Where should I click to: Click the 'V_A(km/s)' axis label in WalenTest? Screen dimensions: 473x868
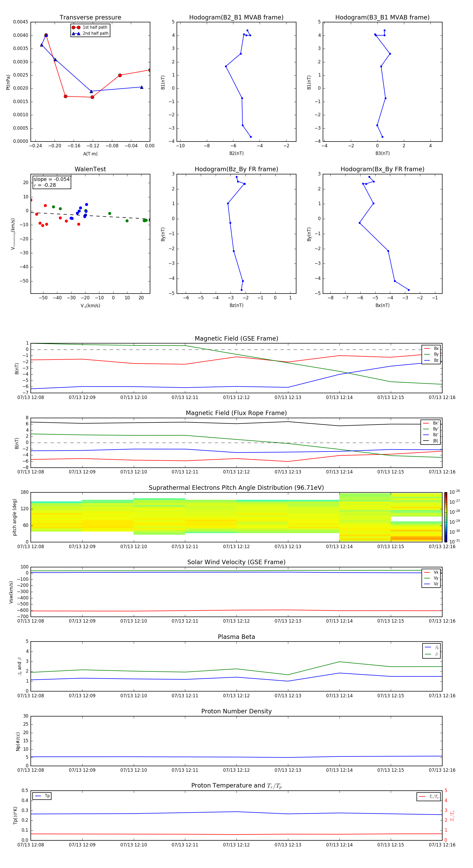click(90, 306)
